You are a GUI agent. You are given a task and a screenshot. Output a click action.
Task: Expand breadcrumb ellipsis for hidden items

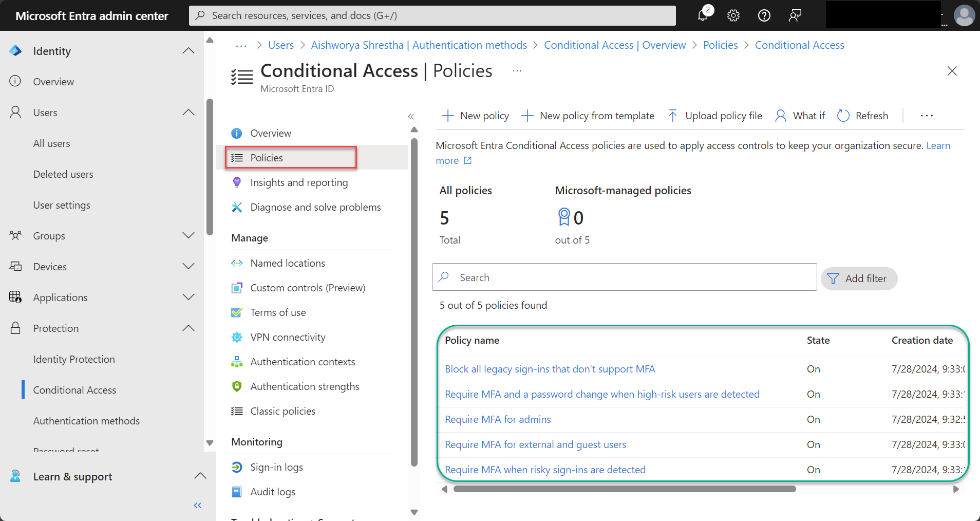pyautogui.click(x=241, y=46)
